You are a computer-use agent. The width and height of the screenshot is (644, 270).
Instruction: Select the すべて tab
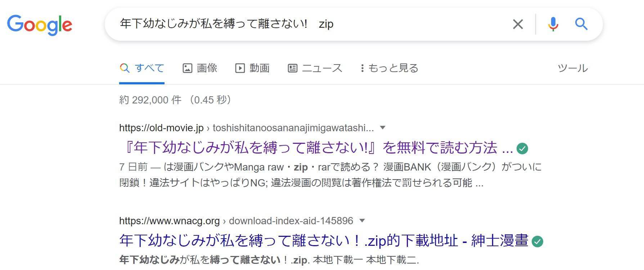pyautogui.click(x=142, y=68)
